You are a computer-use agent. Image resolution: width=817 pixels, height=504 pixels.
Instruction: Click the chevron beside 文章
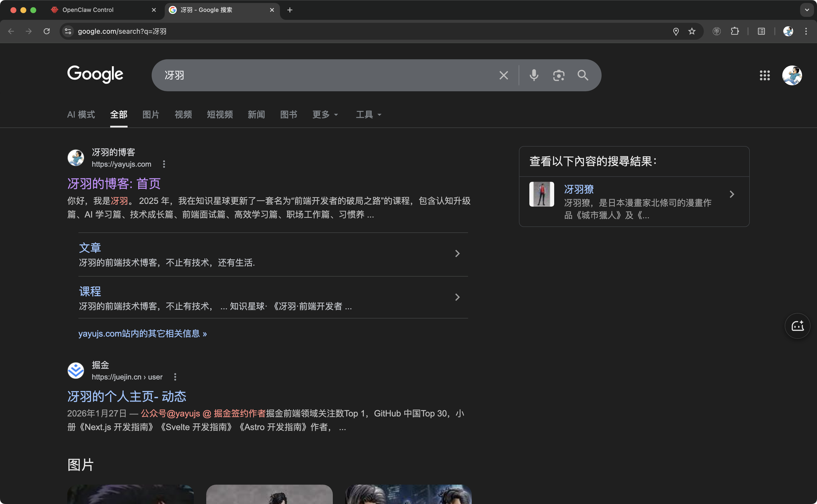[x=457, y=254]
